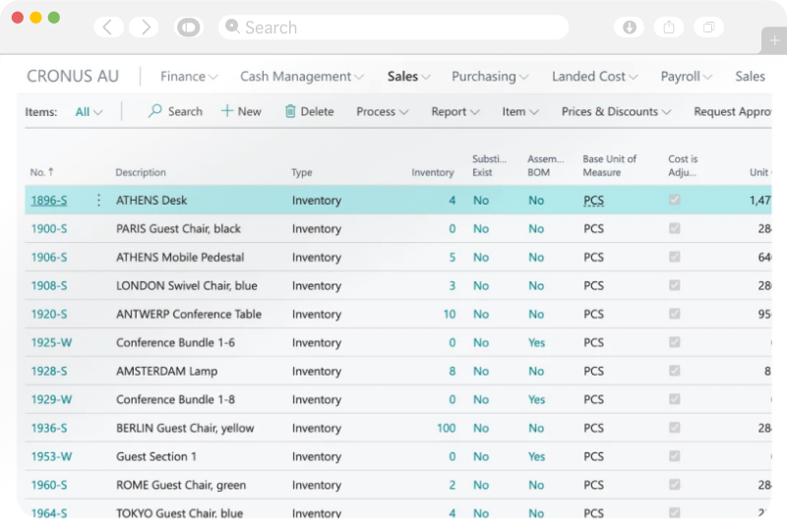This screenshot has width=787, height=532.
Task: Click the Delete button label
Action: click(317, 111)
